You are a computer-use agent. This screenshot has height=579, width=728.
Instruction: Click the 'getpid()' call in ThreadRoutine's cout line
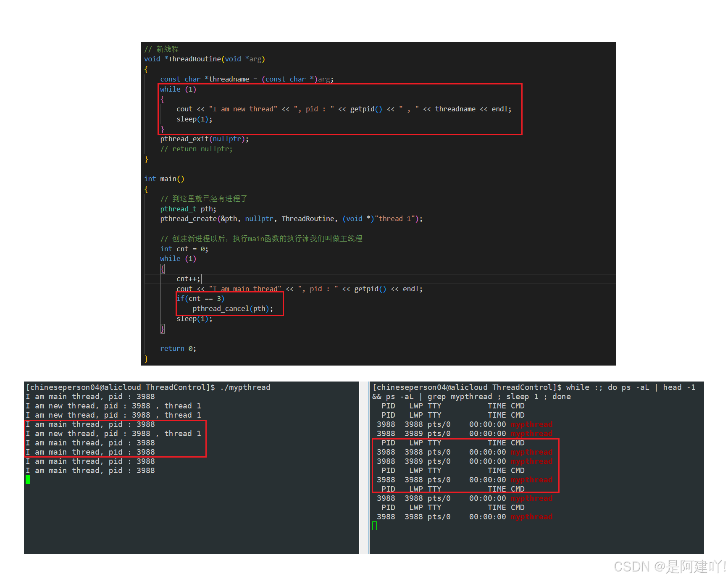366,109
